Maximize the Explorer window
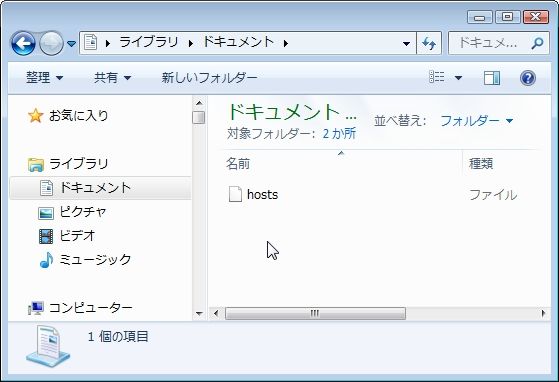Screen dimensions: 559x382 coord(507,17)
